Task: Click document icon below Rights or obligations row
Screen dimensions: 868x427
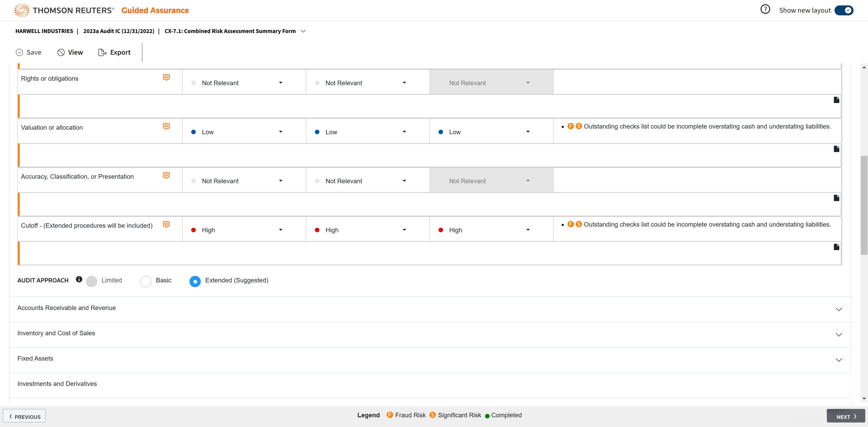Action: click(x=836, y=100)
